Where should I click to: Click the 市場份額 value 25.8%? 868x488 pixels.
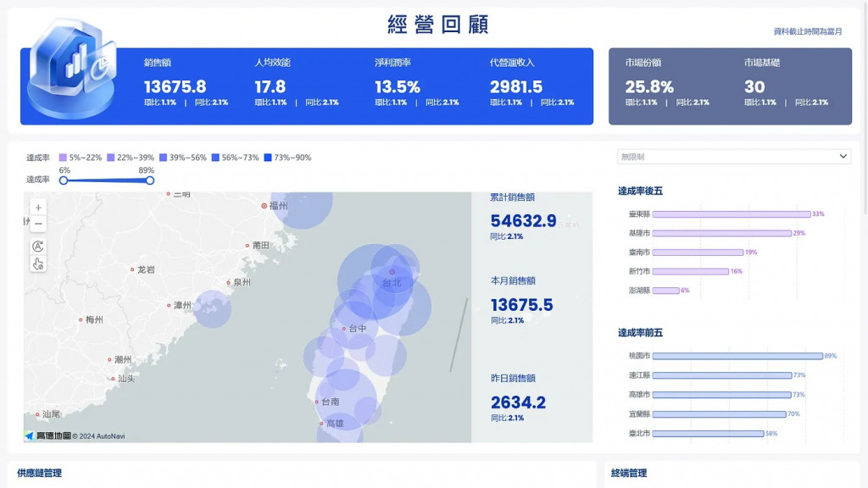pyautogui.click(x=649, y=87)
